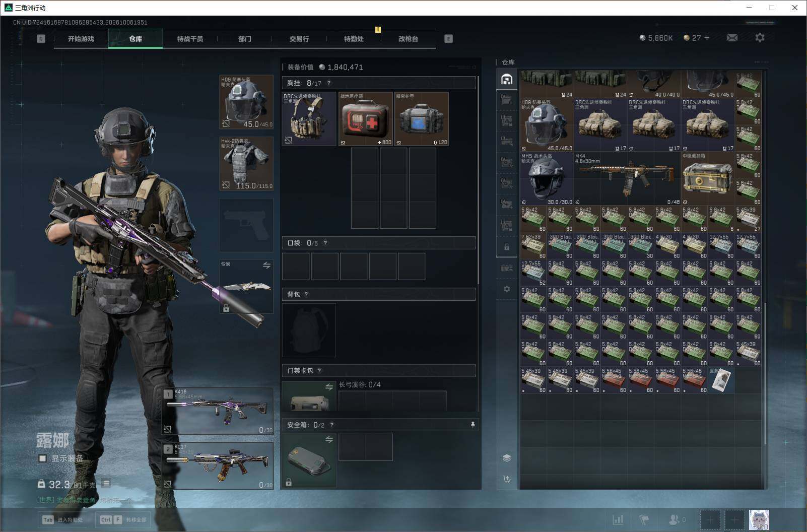807x532 pixels.
Task: Select KC17 secondary weapon slot
Action: (218, 465)
